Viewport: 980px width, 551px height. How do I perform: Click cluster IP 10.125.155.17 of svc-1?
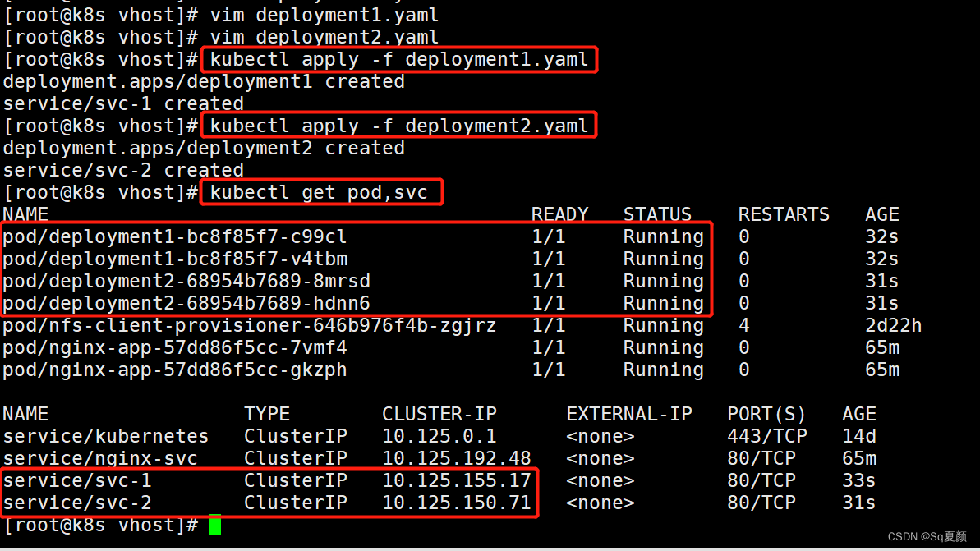pos(456,480)
